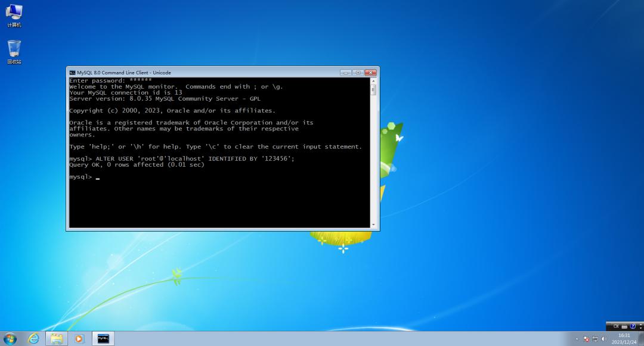Screen dimensions: 644x346
Task: Open Windows Explorer folder taskbar icon
Action: coord(56,339)
